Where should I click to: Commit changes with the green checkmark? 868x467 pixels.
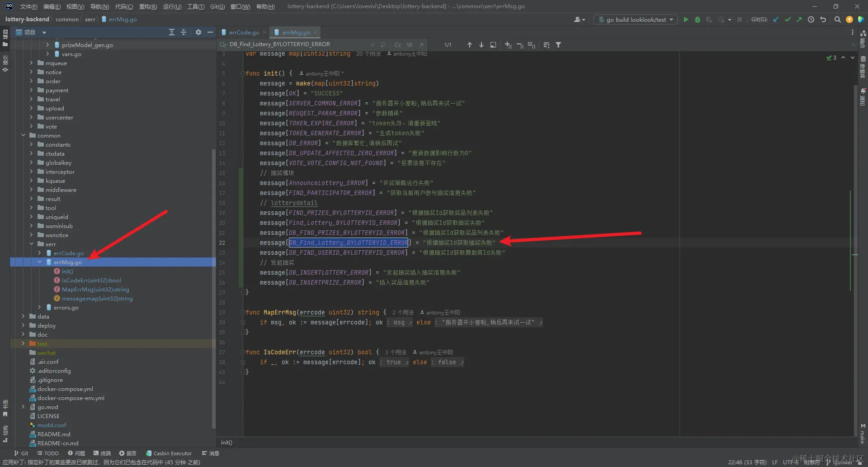pyautogui.click(x=788, y=19)
